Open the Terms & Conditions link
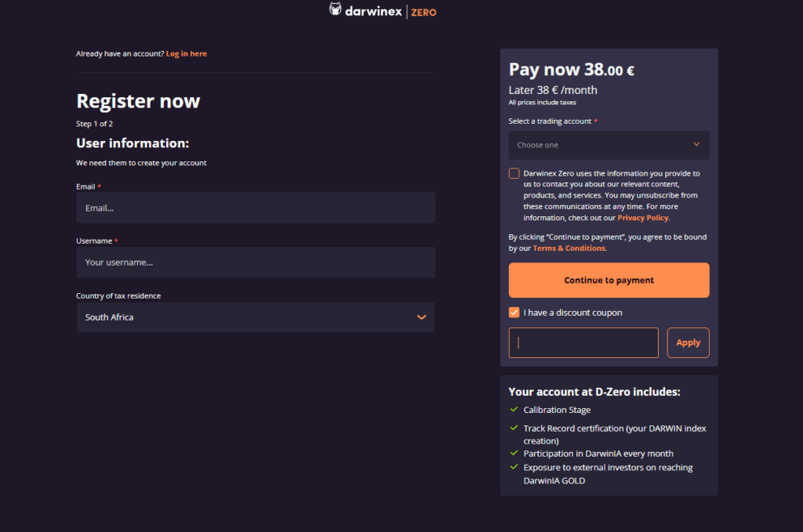The height and width of the screenshot is (532, 803). coord(569,248)
